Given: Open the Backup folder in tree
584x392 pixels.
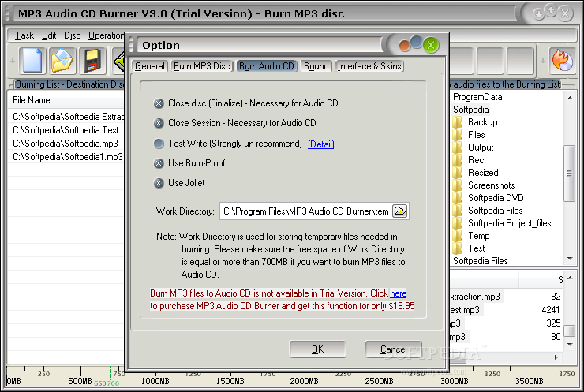Looking at the screenshot, I should pyautogui.click(x=482, y=122).
